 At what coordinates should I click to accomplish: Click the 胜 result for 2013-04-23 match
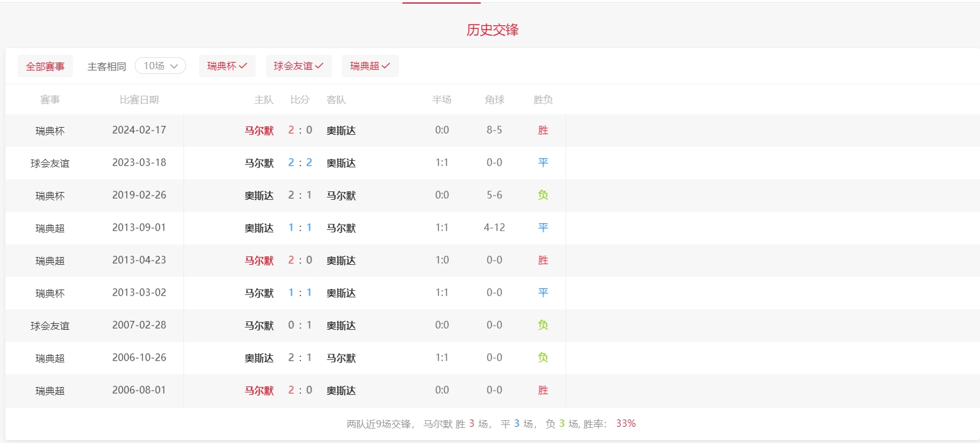[x=543, y=261]
